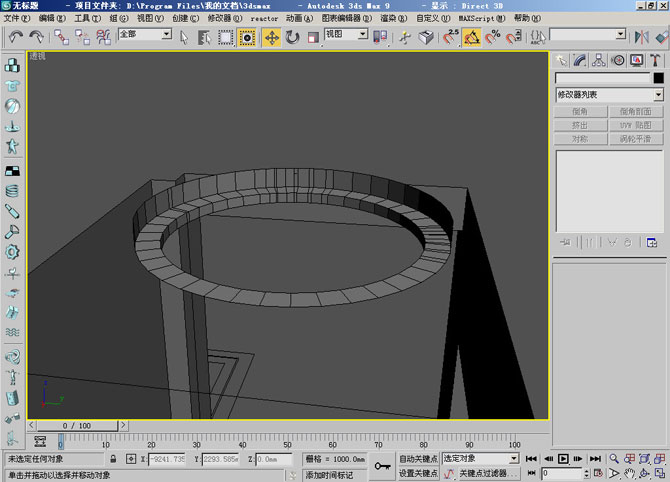Viewport: 670px width, 482px height.
Task: Click the key icon Set Keys button
Action: [x=382, y=466]
